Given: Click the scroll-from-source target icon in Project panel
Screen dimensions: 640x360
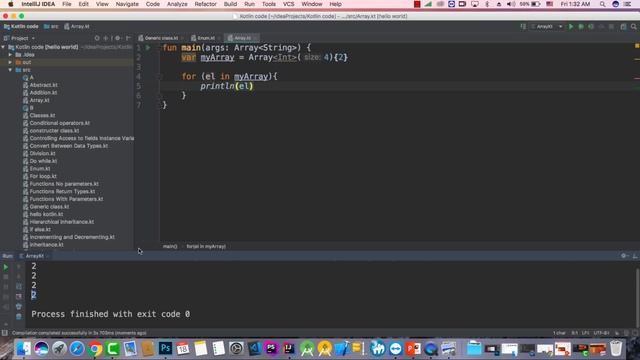Looking at the screenshot, I should click(x=97, y=38).
